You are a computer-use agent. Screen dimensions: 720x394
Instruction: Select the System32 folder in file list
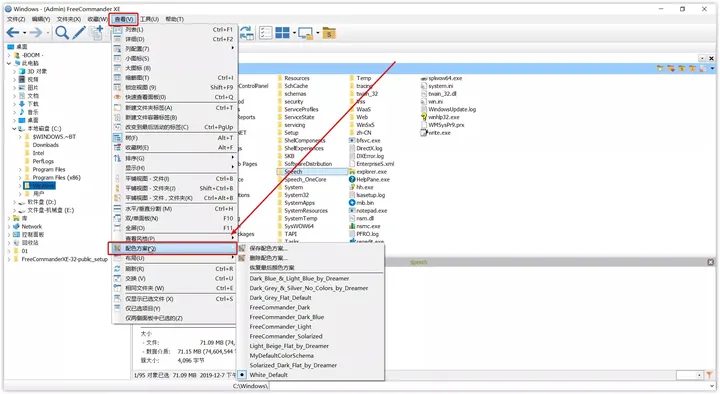tap(296, 195)
